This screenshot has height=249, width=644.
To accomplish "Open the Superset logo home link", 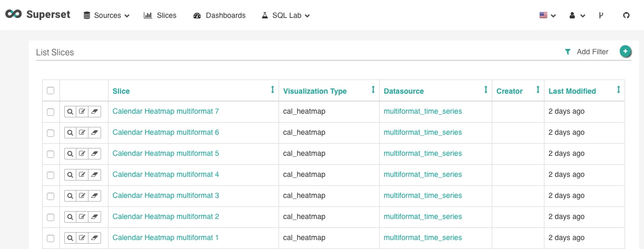I will click(x=38, y=15).
